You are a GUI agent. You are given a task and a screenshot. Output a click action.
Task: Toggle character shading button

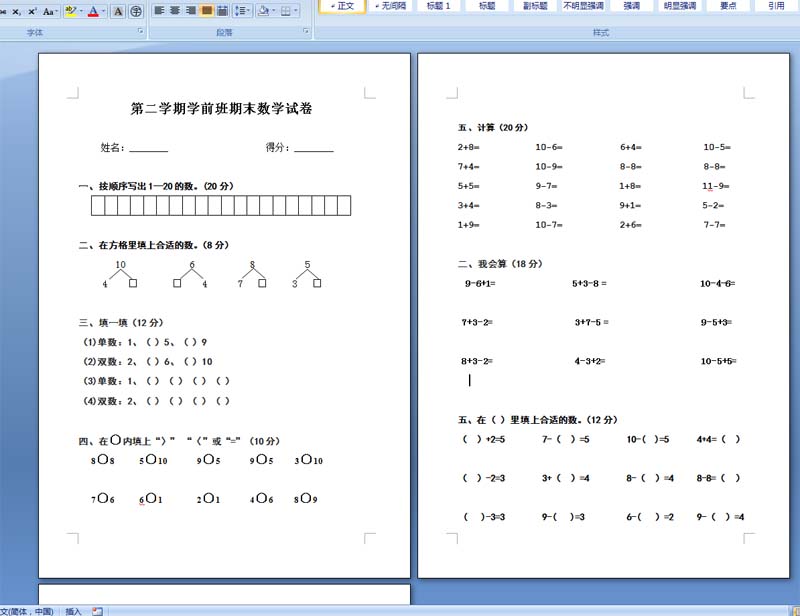click(x=118, y=11)
